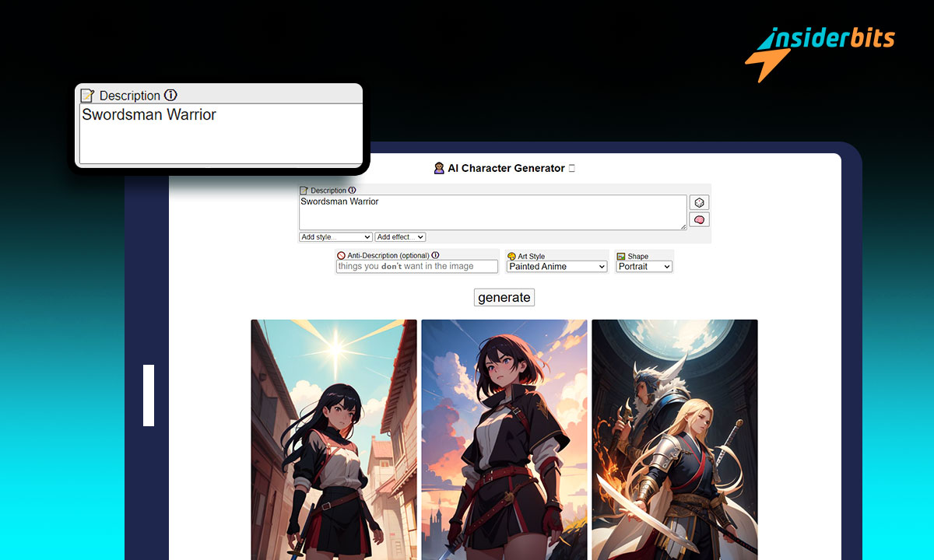Focus the Anti-Description input field
Viewport: 934px width, 560px height.
tap(416, 266)
